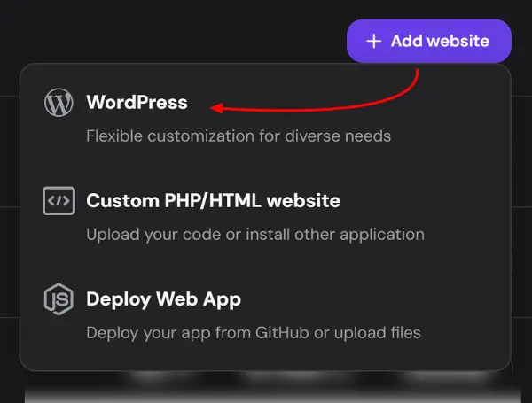Select the Node.js JS hexagon icon
This screenshot has width=532, height=403.
tap(59, 299)
